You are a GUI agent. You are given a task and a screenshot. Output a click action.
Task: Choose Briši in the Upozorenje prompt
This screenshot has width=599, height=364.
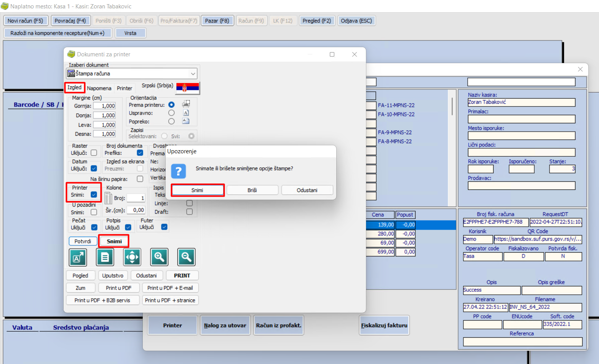252,190
